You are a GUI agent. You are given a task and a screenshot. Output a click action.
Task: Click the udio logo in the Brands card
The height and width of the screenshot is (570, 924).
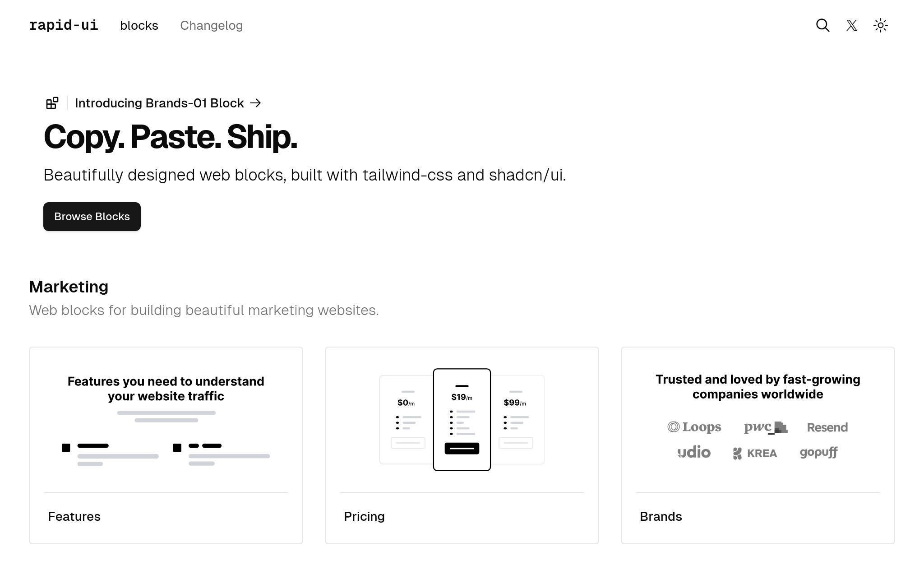[694, 453]
